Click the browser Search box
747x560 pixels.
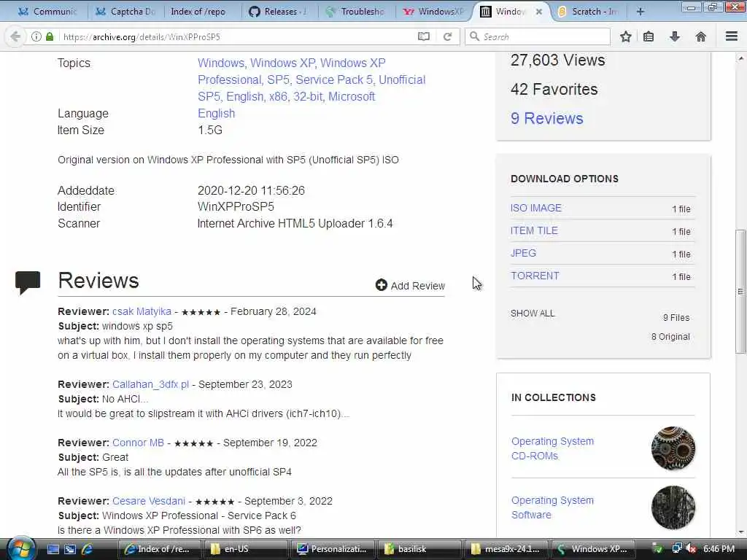tap(538, 36)
